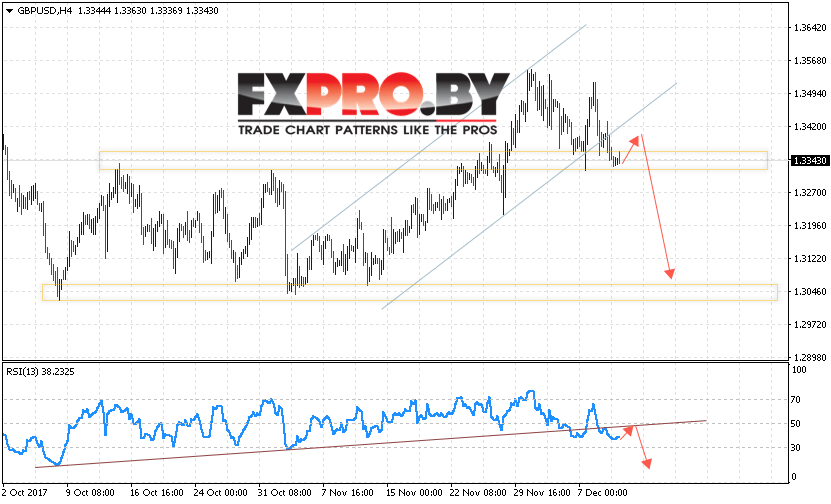
Task: Click the 1.35680 price axis value
Action: pyautogui.click(x=810, y=60)
